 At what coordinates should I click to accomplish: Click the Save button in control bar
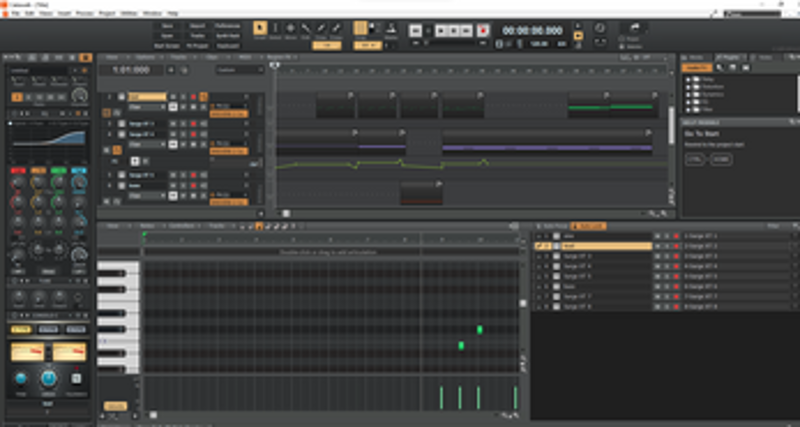[x=167, y=26]
